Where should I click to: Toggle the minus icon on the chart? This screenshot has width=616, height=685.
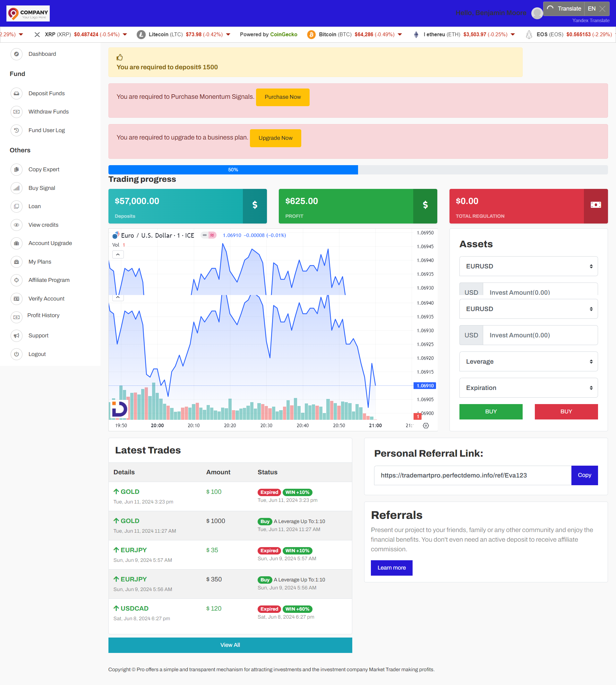(x=204, y=236)
